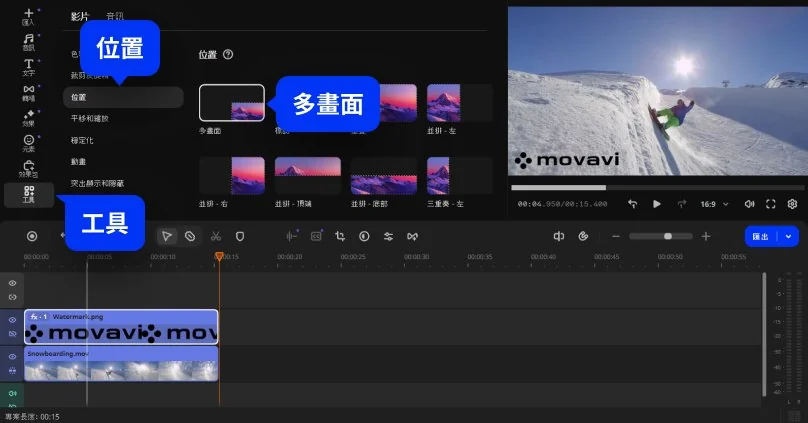808x423 pixels.
Task: Open the 元素 (Elements) sidebar panel
Action: 29,142
